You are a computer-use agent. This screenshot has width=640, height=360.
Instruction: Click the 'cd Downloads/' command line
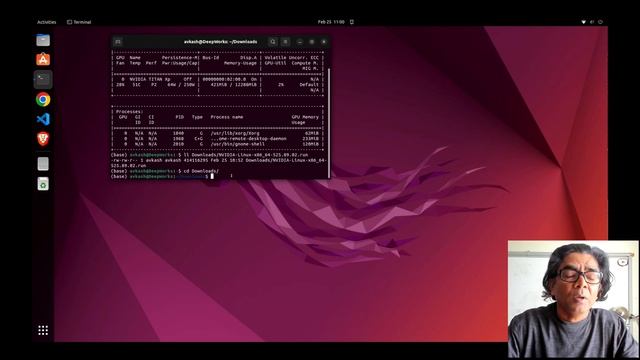[x=201, y=171]
